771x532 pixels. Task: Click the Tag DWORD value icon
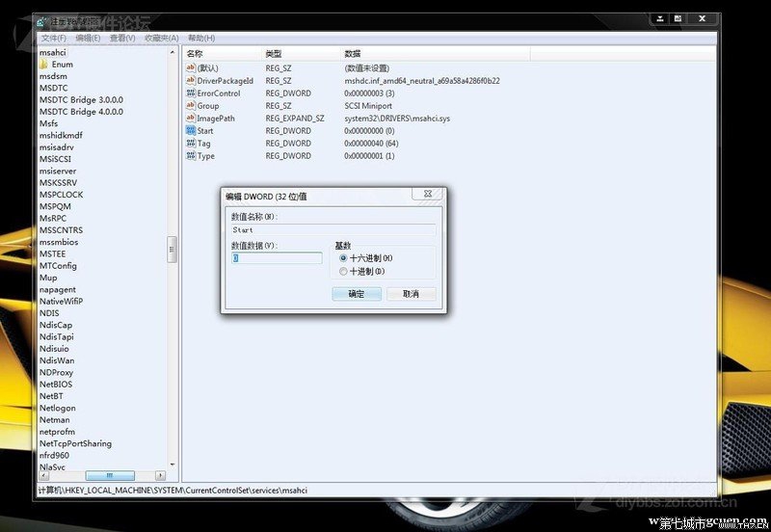click(190, 144)
